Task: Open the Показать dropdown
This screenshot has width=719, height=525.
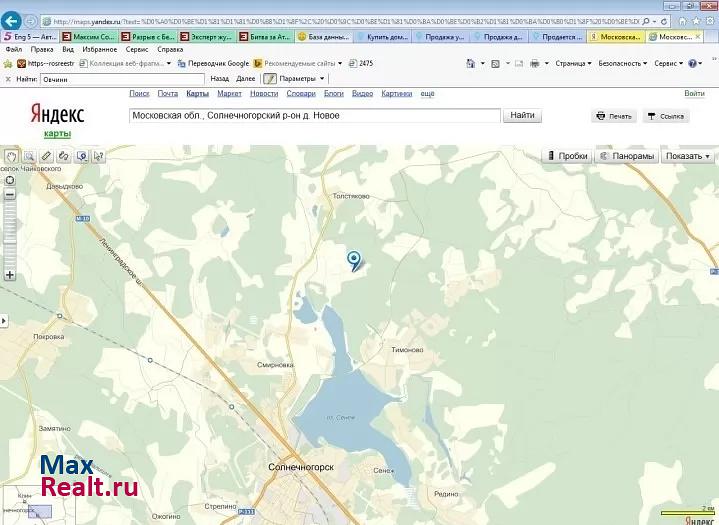Action: point(687,156)
